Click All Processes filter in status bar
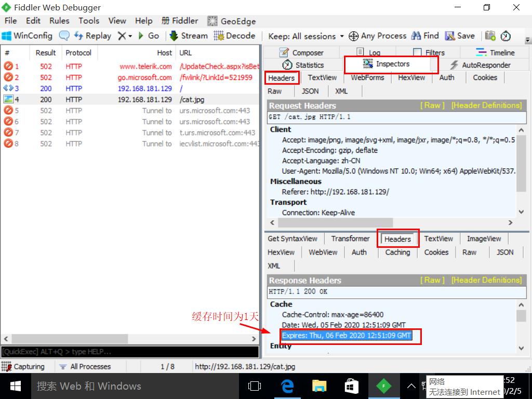Screen dimensions: 532x399 pyautogui.click(x=86, y=366)
